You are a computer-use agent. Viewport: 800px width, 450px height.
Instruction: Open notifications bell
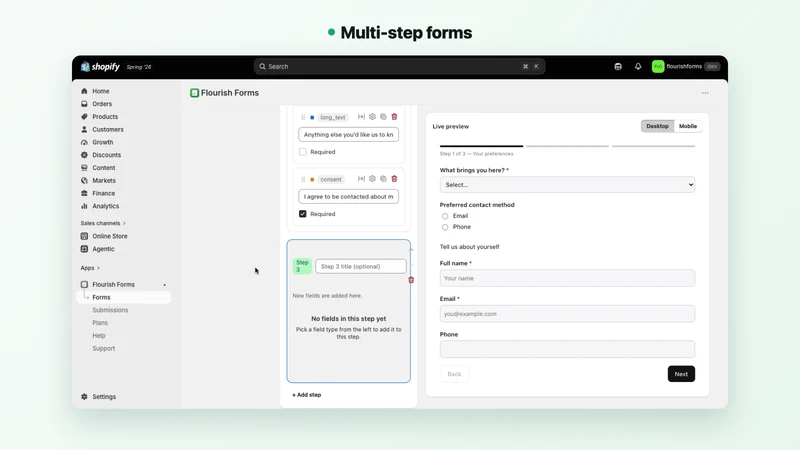tap(638, 66)
